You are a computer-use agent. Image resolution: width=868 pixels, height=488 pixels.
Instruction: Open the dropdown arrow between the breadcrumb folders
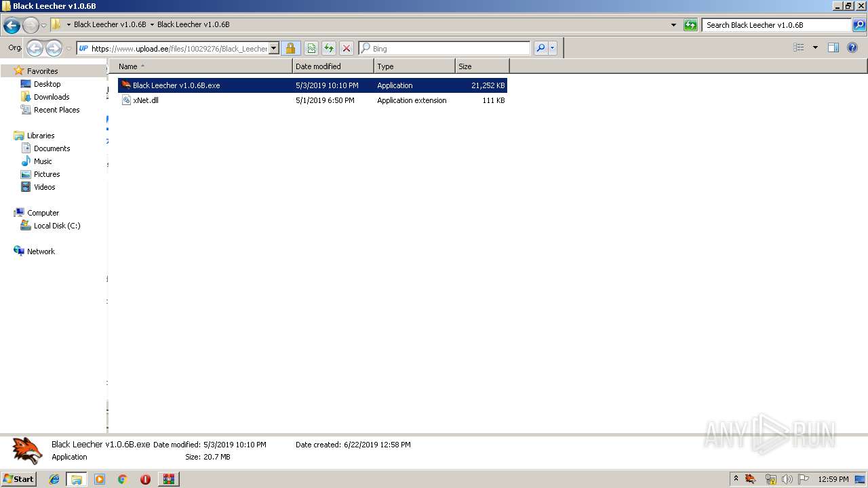tap(152, 25)
